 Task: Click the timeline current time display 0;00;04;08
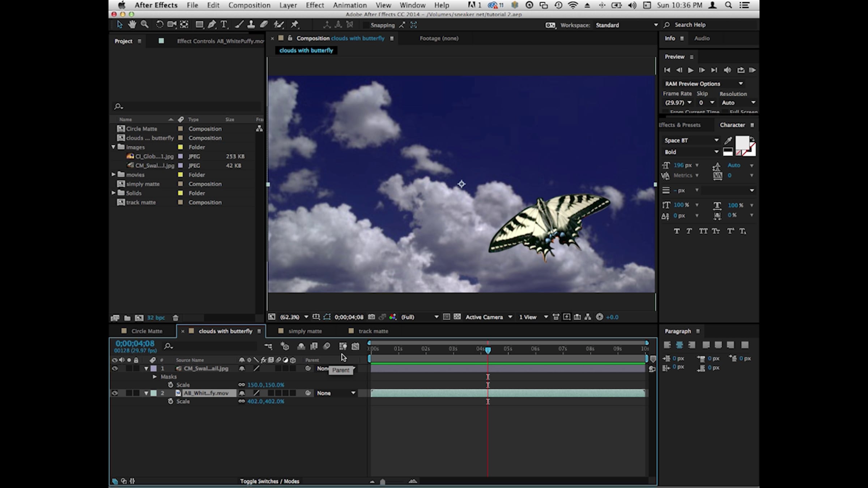click(135, 343)
